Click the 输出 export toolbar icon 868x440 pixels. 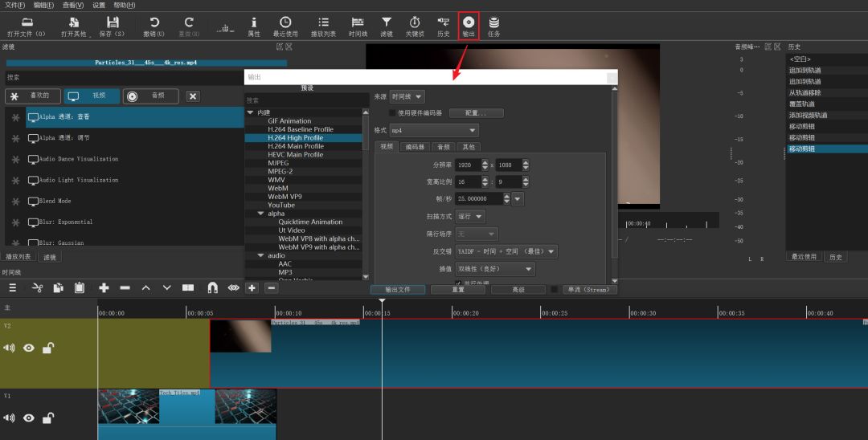[x=469, y=23]
